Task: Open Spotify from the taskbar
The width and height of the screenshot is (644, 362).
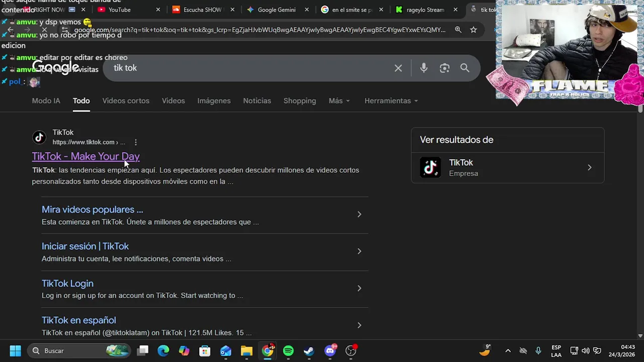Action: point(288,350)
